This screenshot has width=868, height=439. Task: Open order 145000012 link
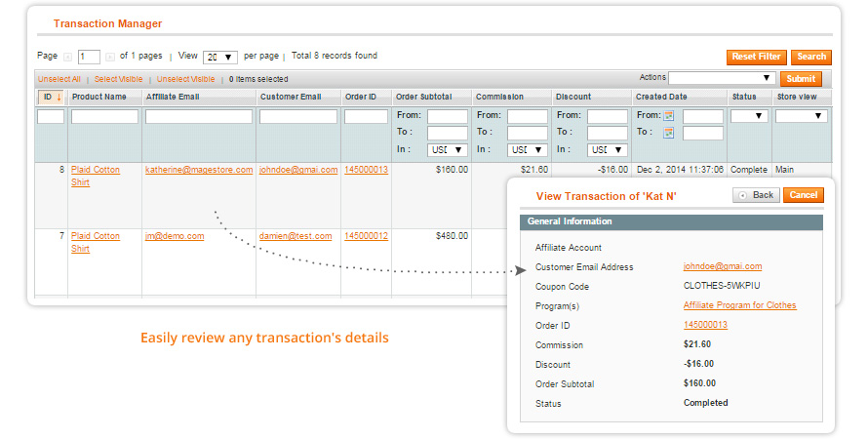[366, 236]
